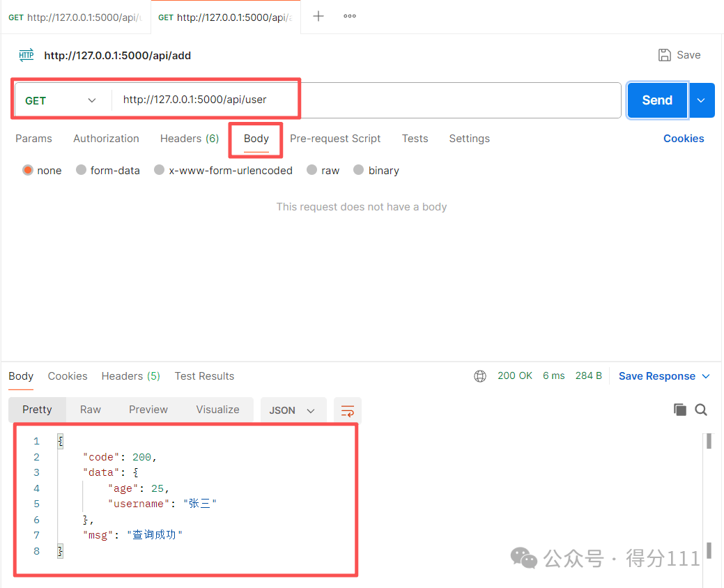Open new request tab with plus icon
The width and height of the screenshot is (724, 588).
(318, 16)
